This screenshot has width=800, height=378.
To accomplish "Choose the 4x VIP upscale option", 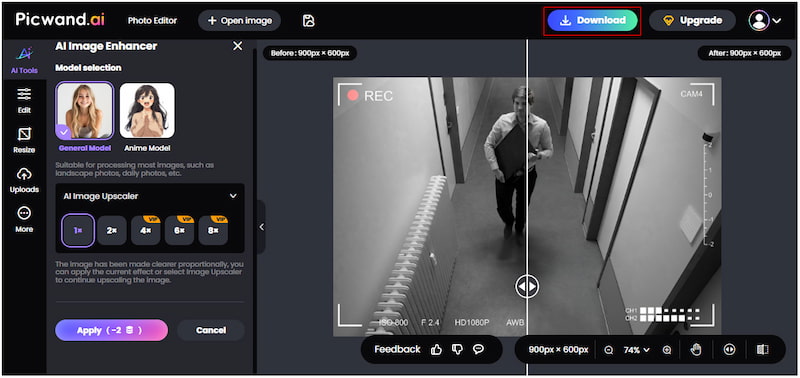I will [x=145, y=231].
